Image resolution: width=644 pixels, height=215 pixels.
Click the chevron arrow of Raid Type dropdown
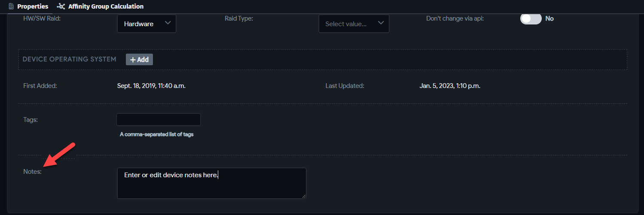pyautogui.click(x=381, y=23)
